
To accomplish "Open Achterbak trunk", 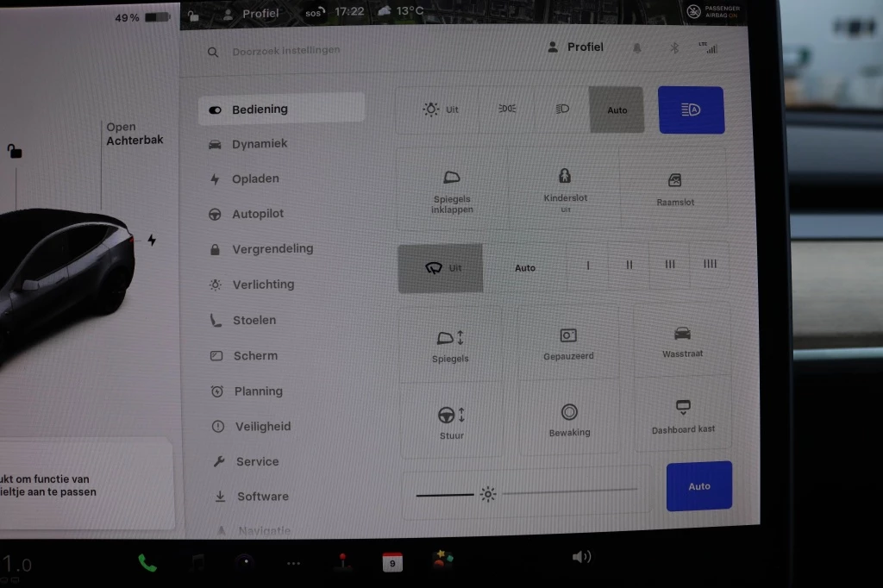I will coord(135,134).
